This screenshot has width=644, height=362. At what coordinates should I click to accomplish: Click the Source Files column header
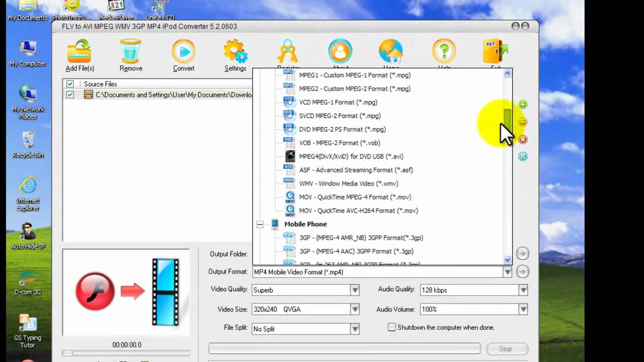pyautogui.click(x=100, y=84)
